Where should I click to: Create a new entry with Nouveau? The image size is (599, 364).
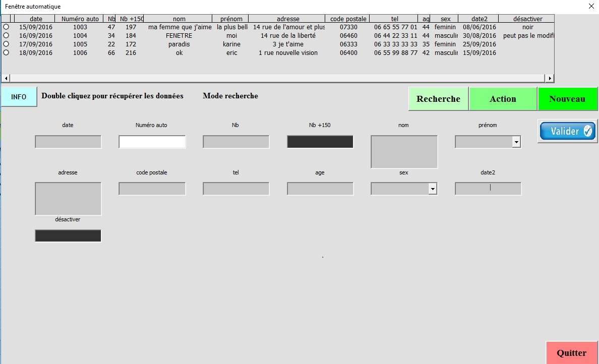coord(567,99)
